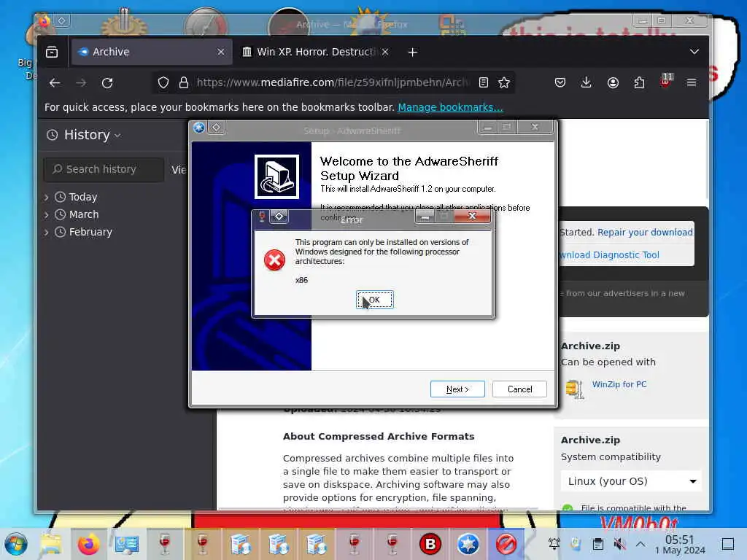Close the Archive tab
This screenshot has width=747, height=560.
click(221, 52)
